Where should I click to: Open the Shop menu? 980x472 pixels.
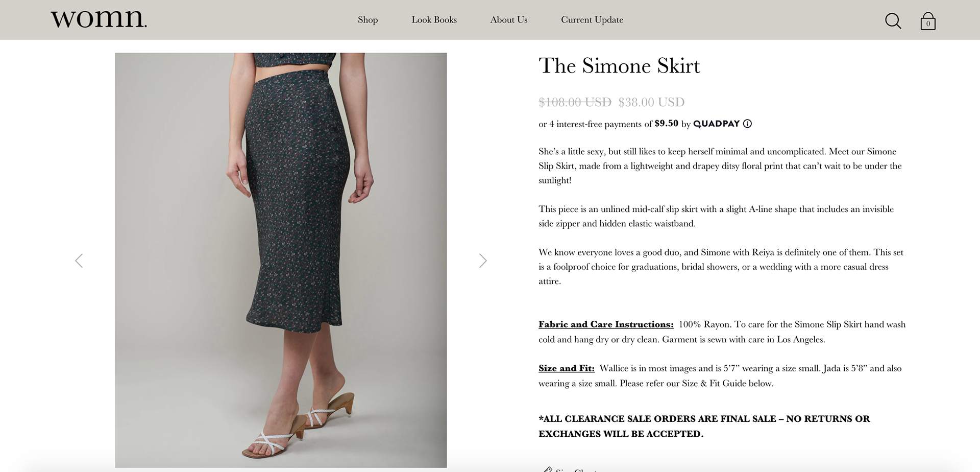point(367,20)
